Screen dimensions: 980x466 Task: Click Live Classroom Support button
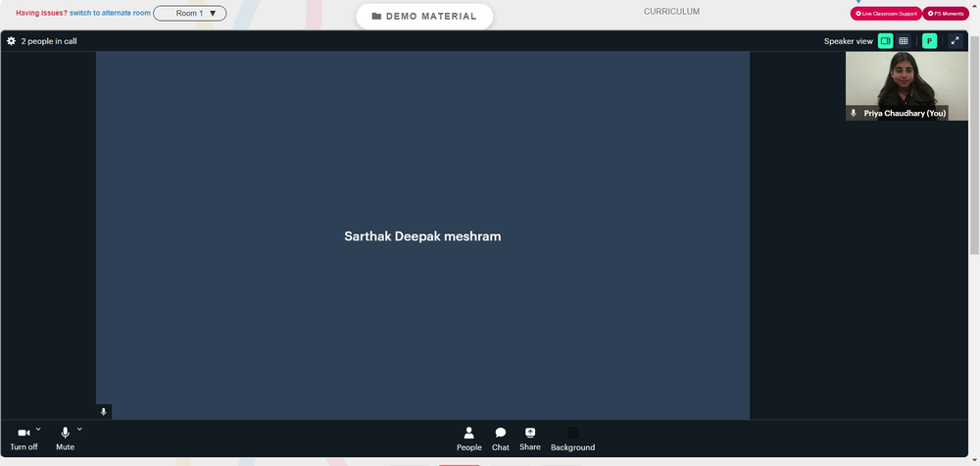pyautogui.click(x=886, y=13)
